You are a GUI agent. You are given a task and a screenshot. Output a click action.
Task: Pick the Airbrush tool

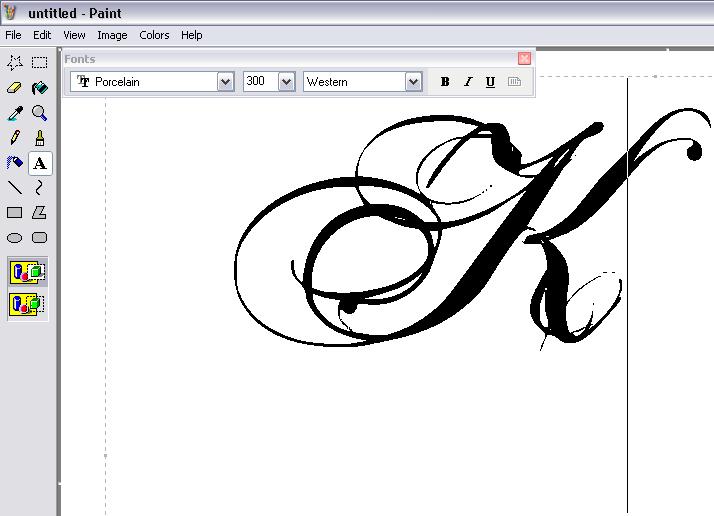pyautogui.click(x=15, y=163)
